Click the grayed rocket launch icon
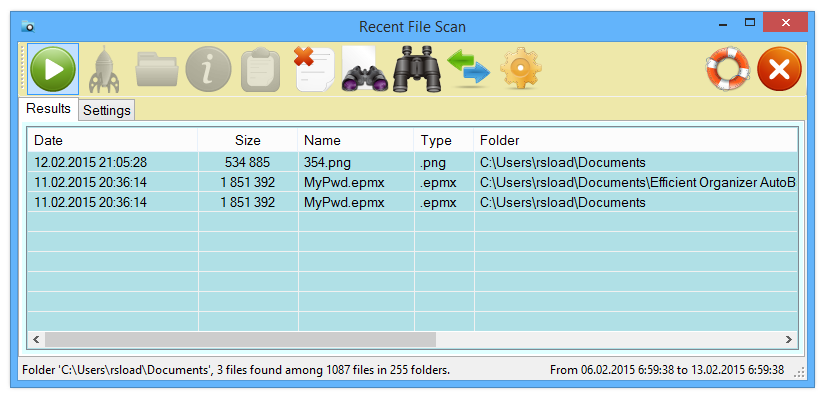The width and height of the screenshot is (835, 410). (104, 69)
